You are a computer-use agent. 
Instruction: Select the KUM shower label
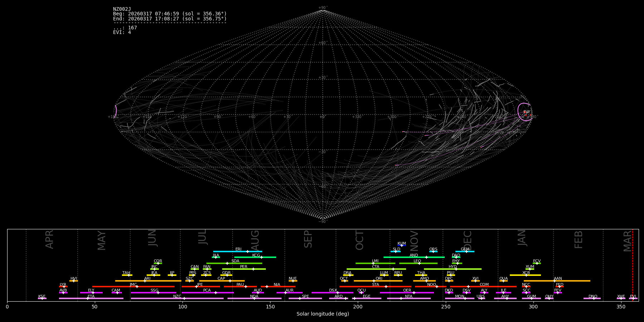[402, 244]
